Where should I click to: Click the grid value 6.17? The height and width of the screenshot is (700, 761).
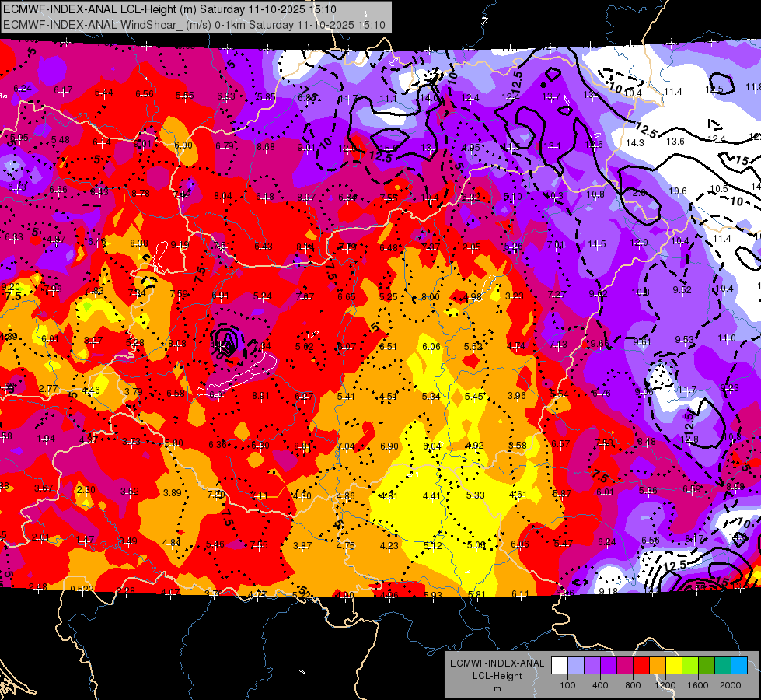pos(63,90)
